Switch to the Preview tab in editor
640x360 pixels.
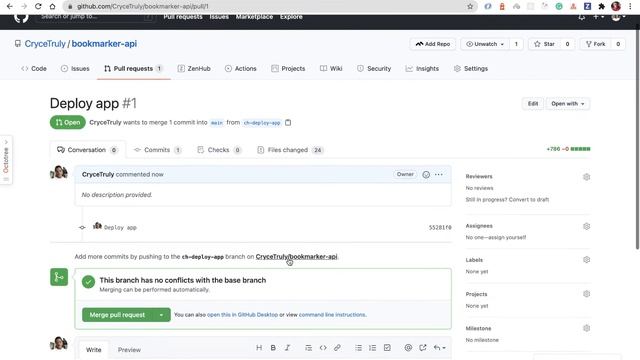(129, 350)
